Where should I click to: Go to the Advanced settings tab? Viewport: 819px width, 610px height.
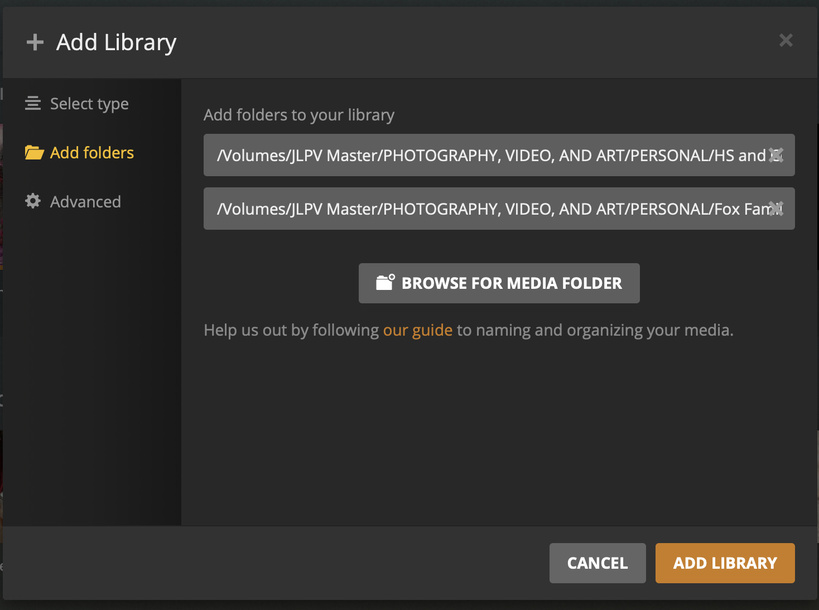pos(85,202)
